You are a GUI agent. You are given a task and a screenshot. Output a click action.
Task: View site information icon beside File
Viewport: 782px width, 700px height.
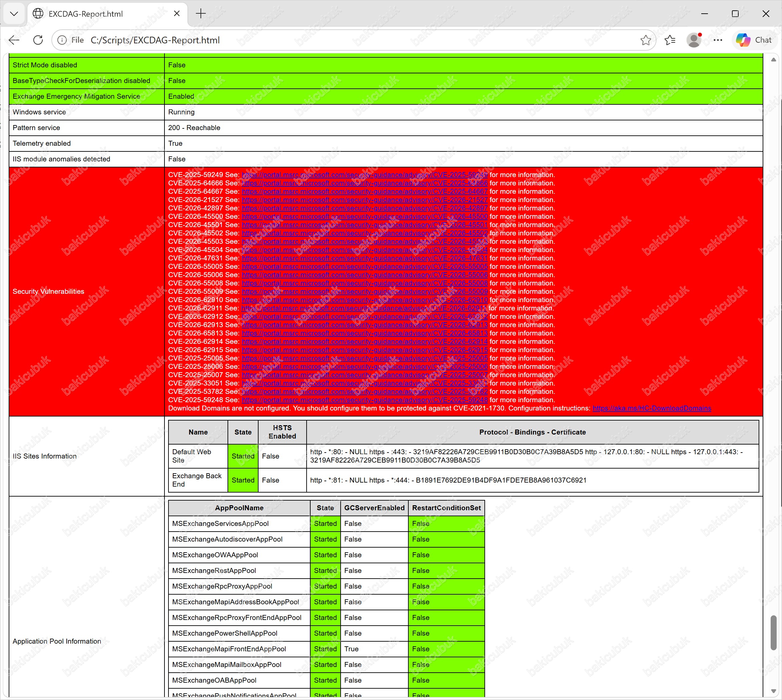click(x=62, y=40)
